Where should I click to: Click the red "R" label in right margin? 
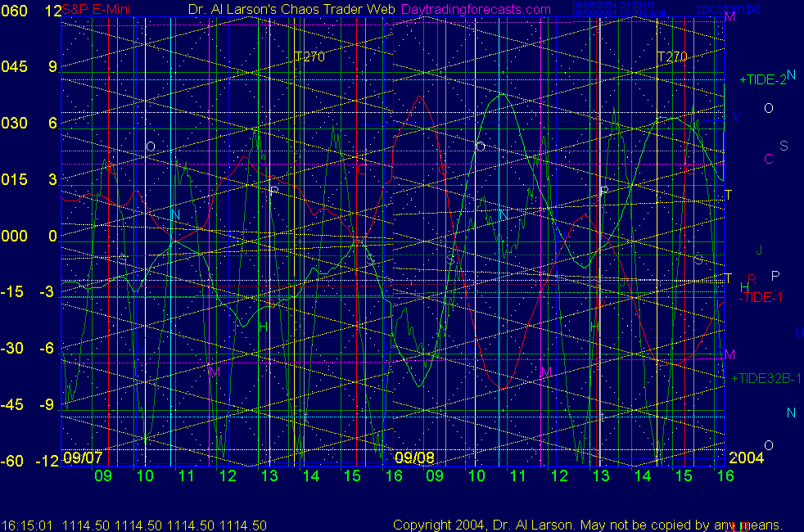[752, 279]
